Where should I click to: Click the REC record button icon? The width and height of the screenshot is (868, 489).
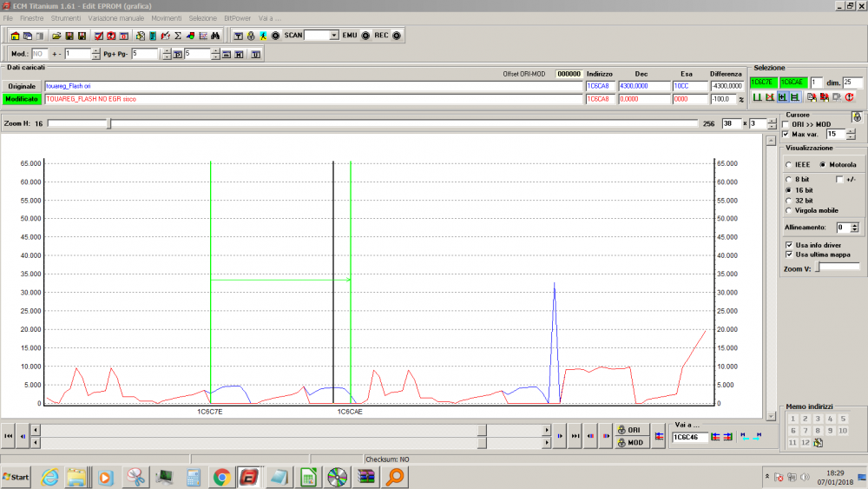pos(396,36)
